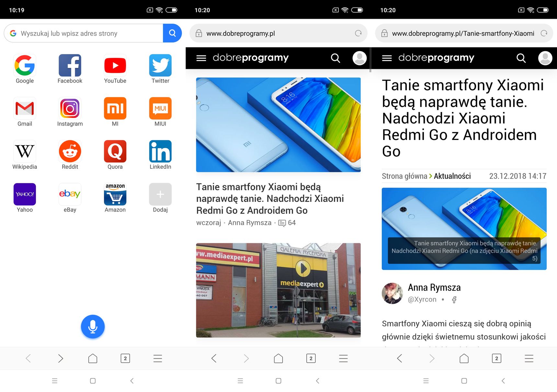Open browser menu in middle screen toolbar

tap(343, 358)
